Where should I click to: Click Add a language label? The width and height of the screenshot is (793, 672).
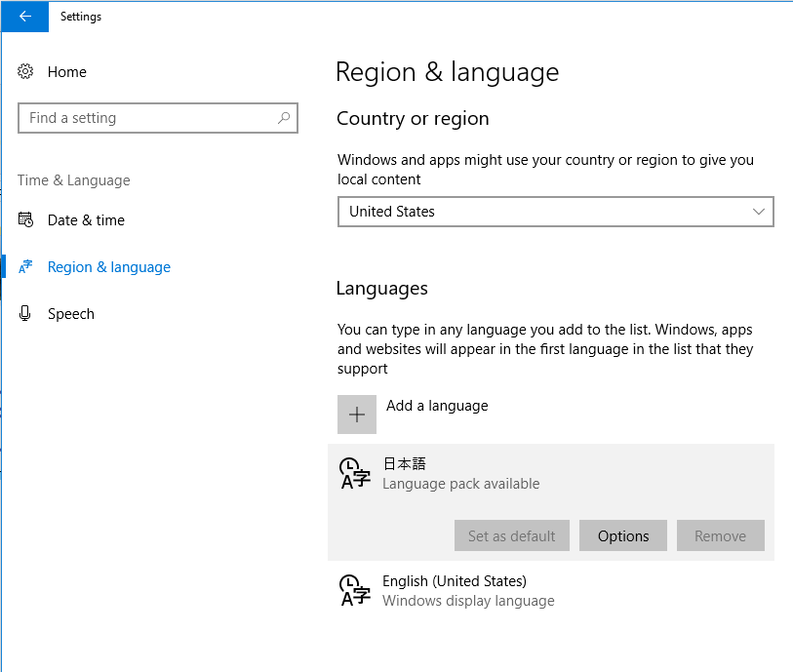437,406
